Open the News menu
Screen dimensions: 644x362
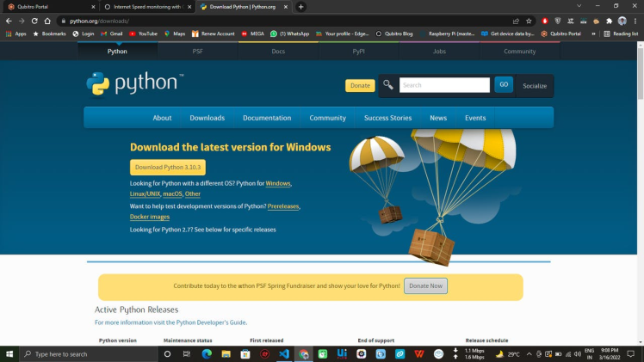coord(438,118)
